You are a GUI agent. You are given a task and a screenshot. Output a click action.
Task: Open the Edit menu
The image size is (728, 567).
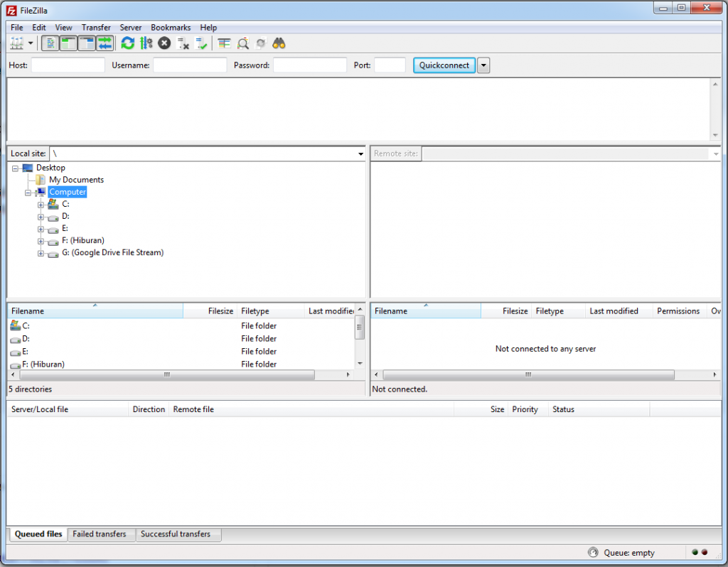tap(39, 28)
